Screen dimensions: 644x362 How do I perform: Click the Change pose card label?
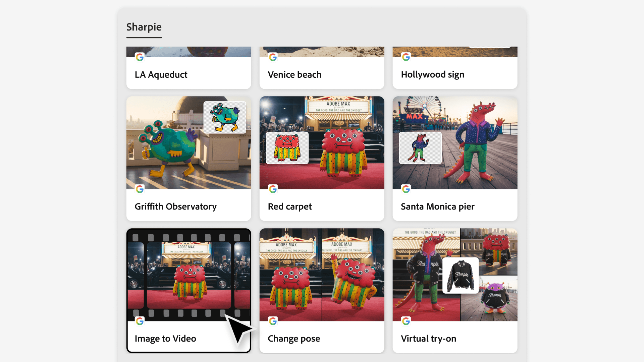[x=294, y=339]
